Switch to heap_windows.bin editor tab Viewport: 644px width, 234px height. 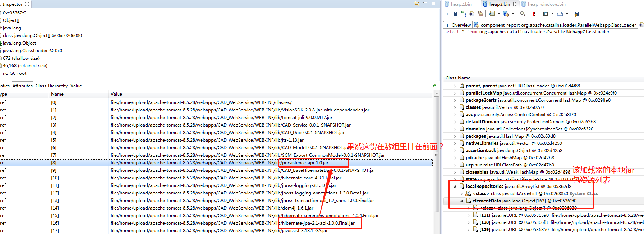(x=543, y=4)
